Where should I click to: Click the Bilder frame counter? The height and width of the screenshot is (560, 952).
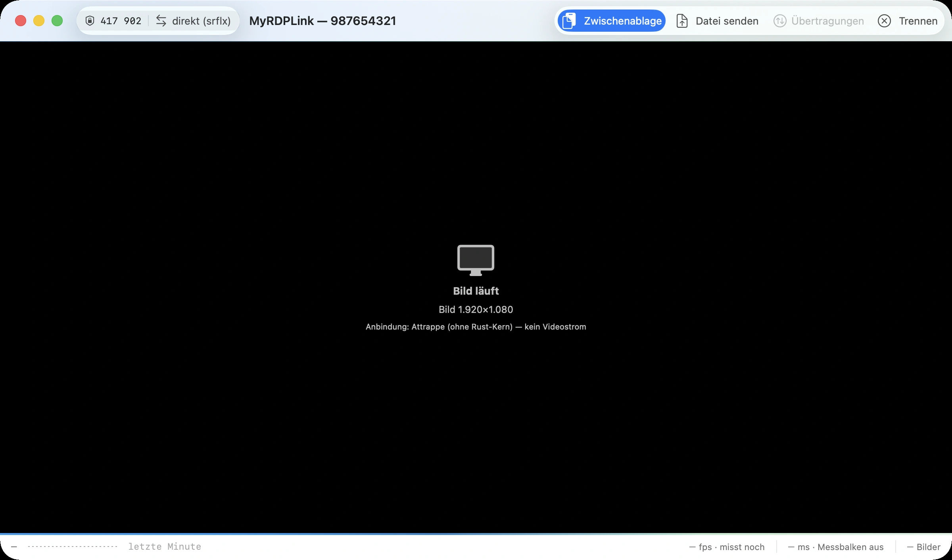923,547
